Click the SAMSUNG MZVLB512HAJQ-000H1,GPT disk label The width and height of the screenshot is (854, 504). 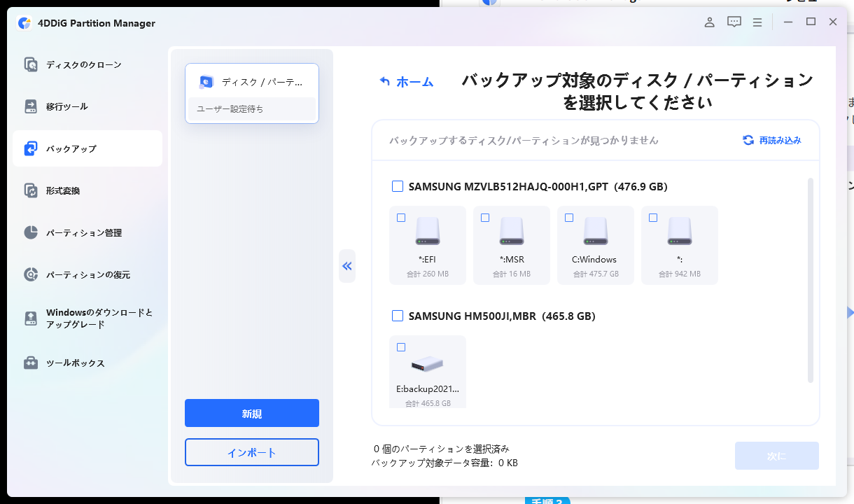[x=538, y=187]
